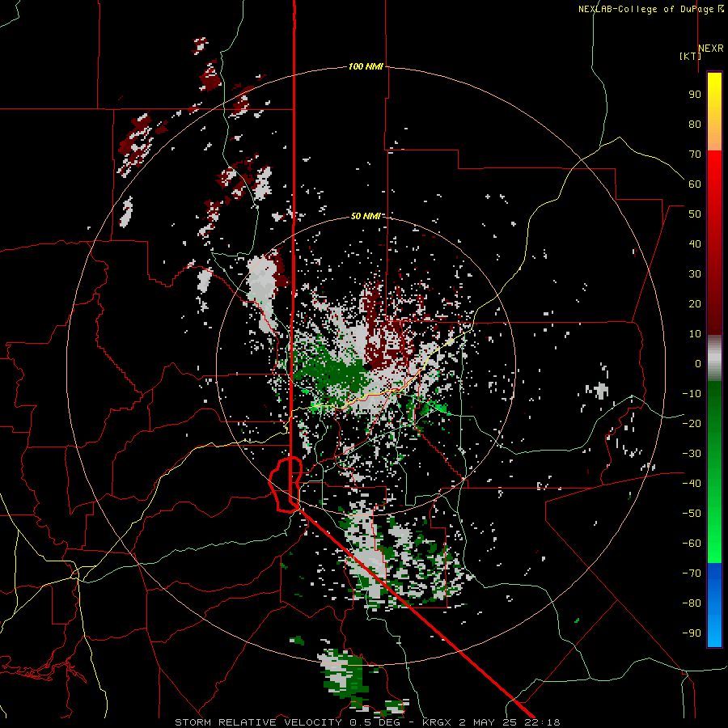
Task: Click the 50 NMI range ring label
Action: (x=366, y=216)
